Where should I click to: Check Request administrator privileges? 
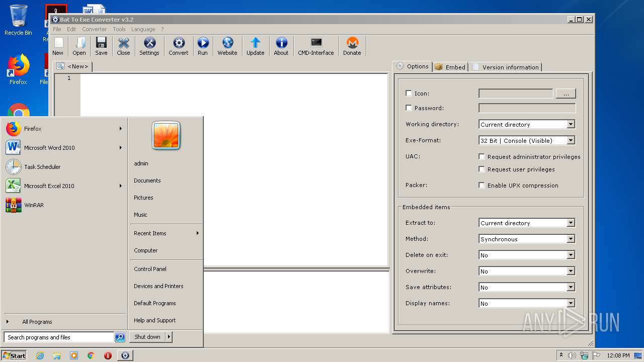[x=482, y=157]
